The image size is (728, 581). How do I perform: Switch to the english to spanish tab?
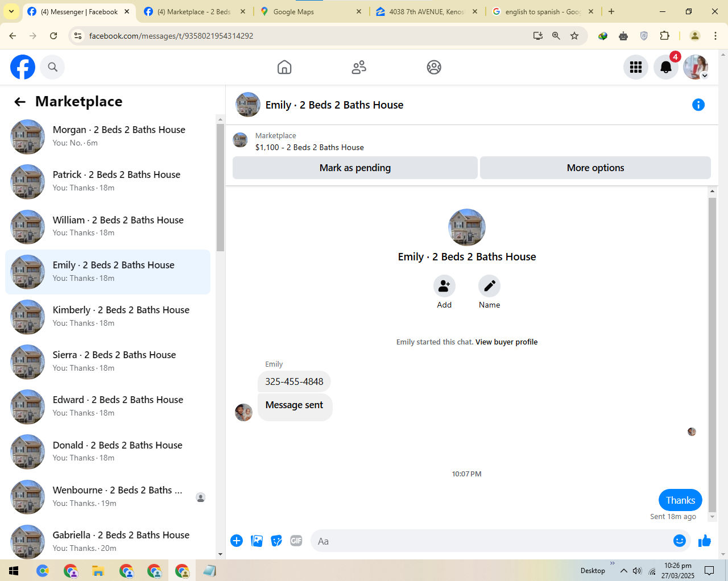[x=542, y=11]
